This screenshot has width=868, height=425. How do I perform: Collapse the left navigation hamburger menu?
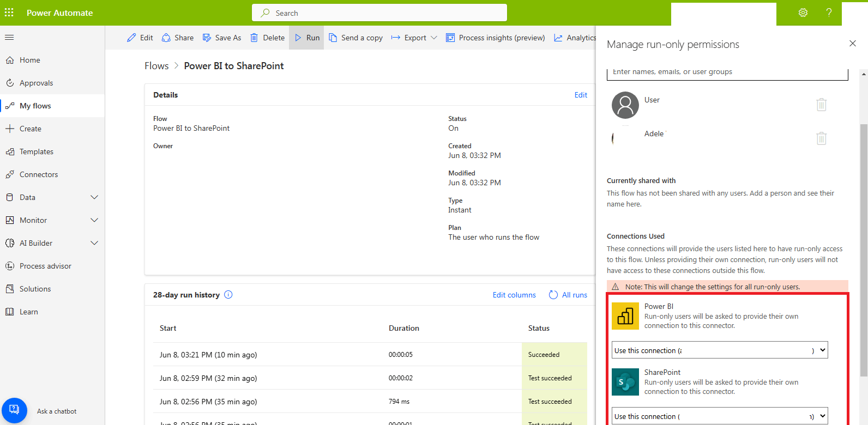[x=9, y=38]
